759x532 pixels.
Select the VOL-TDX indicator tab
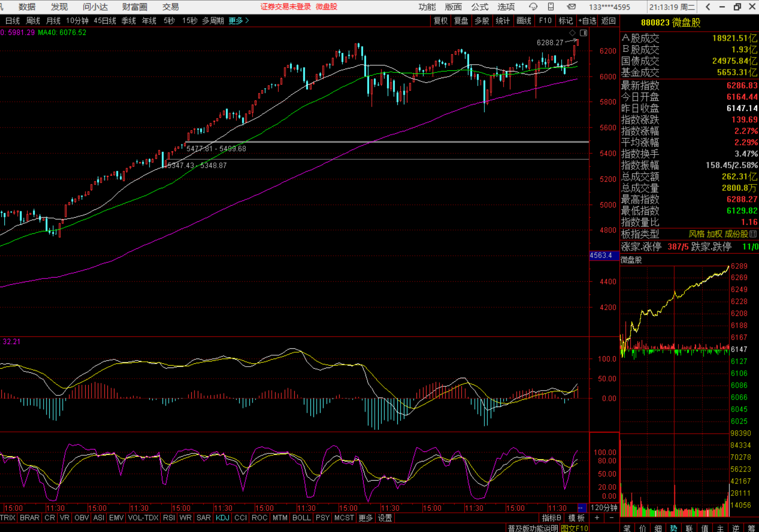click(x=143, y=518)
